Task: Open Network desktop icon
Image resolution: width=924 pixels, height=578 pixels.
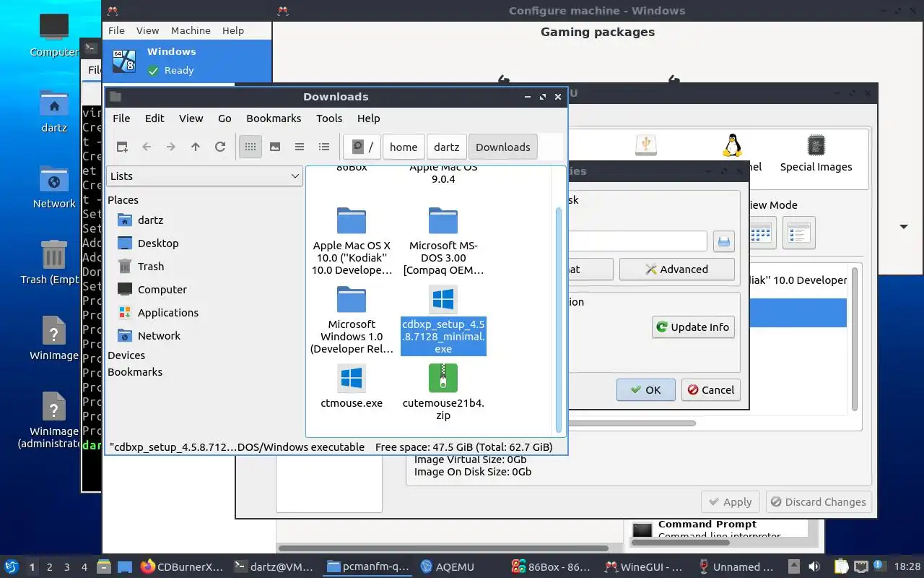Action: (54, 186)
